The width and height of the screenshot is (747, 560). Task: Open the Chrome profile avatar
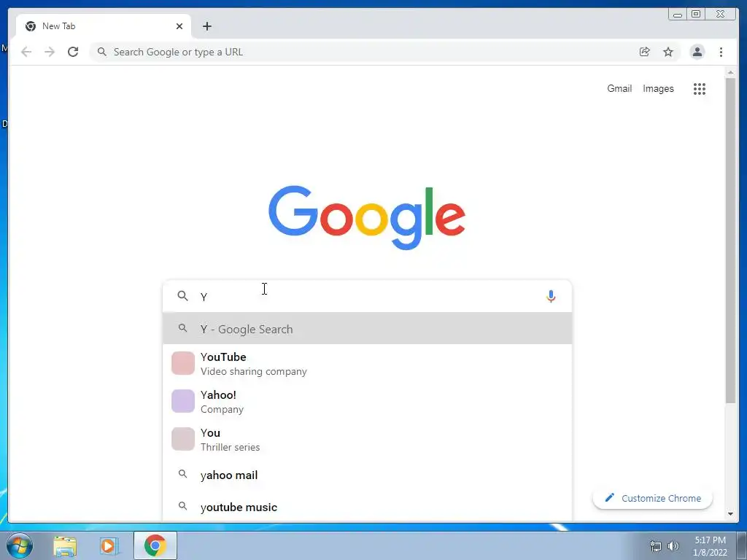(697, 52)
